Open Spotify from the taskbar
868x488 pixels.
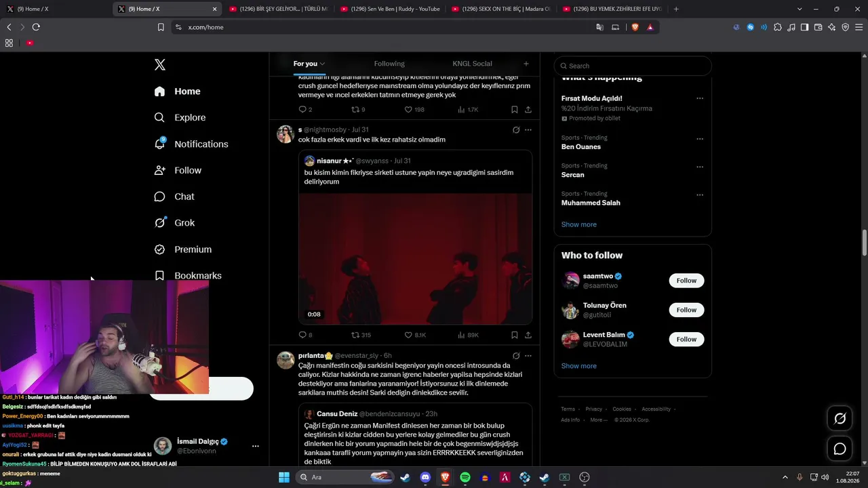click(x=465, y=477)
